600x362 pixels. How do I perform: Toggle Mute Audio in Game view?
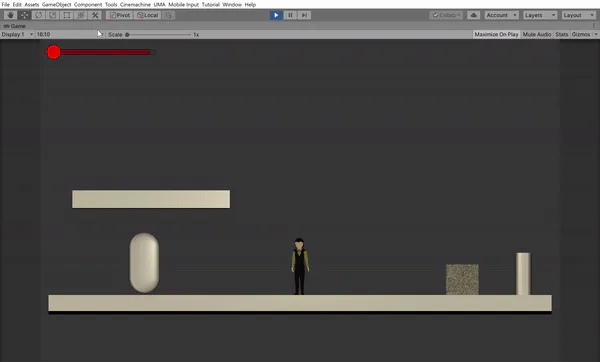point(537,34)
